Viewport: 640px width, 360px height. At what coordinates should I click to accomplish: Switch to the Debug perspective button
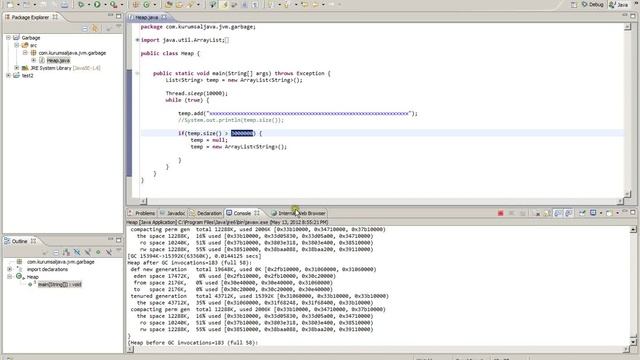click(x=592, y=4)
